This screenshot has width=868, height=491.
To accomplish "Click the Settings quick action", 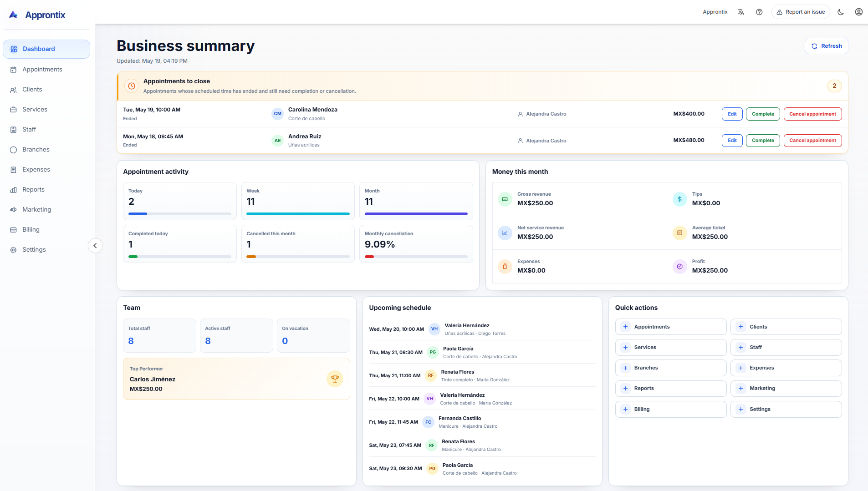I will (786, 410).
